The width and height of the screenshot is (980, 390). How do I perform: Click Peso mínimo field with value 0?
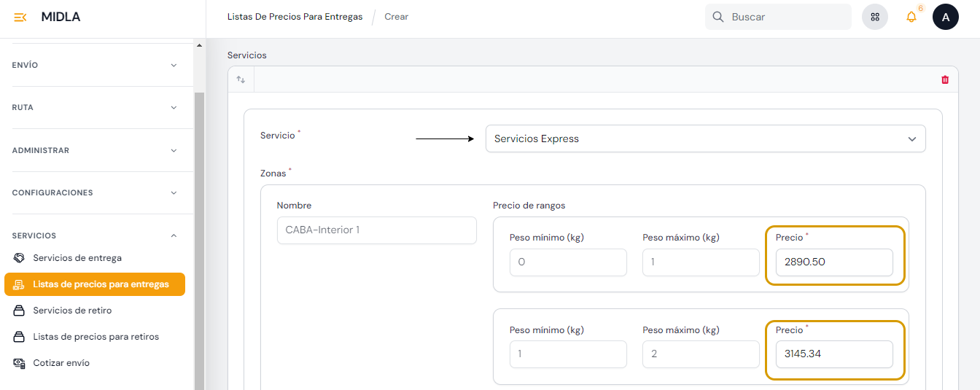click(x=568, y=262)
